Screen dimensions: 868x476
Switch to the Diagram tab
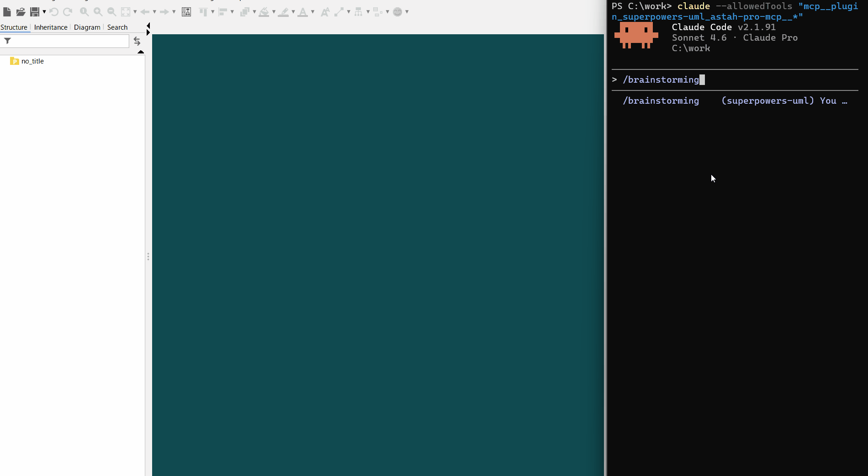coord(87,27)
